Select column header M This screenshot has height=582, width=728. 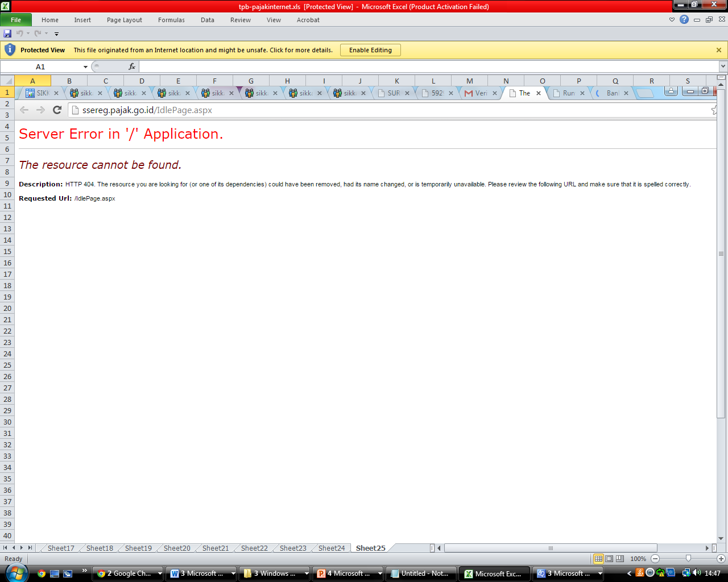tap(470, 81)
